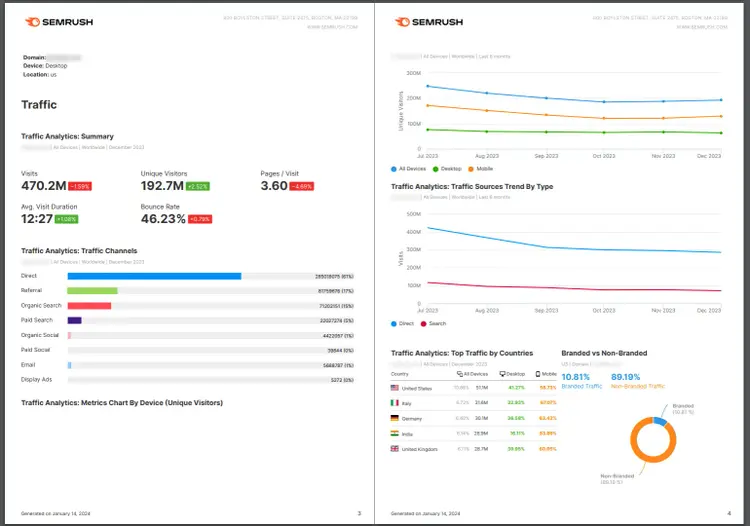
Task: Click the Traffic heading on page 3
Action: tap(39, 105)
